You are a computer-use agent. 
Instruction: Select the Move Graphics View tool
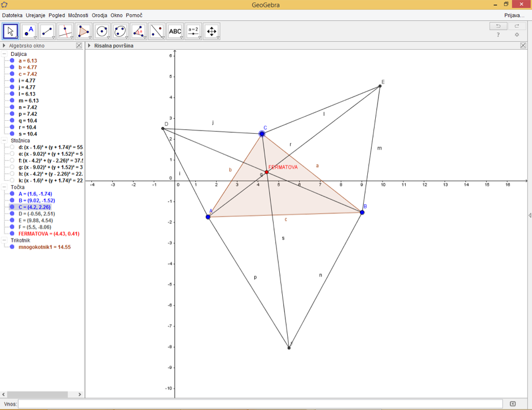[212, 31]
